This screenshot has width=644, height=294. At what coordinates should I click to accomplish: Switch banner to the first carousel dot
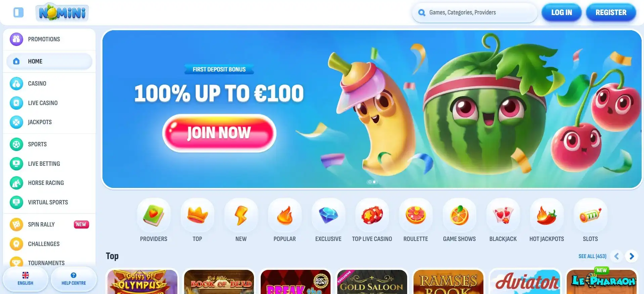pos(370,182)
